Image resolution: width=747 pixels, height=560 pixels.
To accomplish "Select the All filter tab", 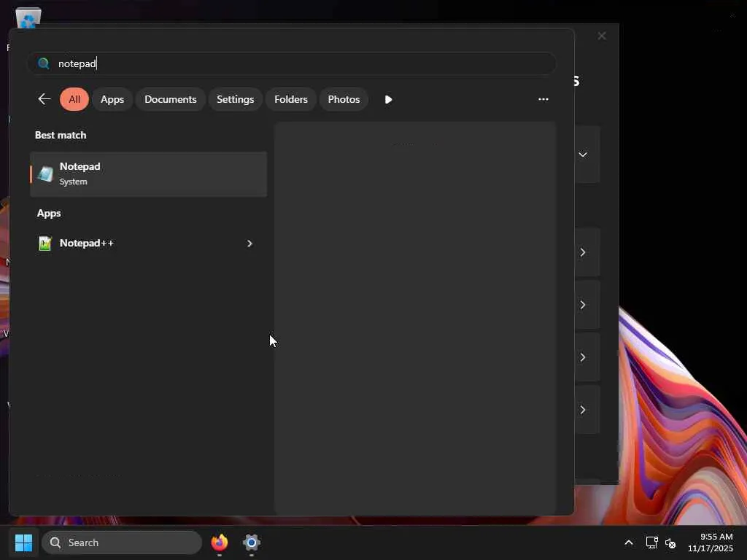I will click(x=74, y=99).
